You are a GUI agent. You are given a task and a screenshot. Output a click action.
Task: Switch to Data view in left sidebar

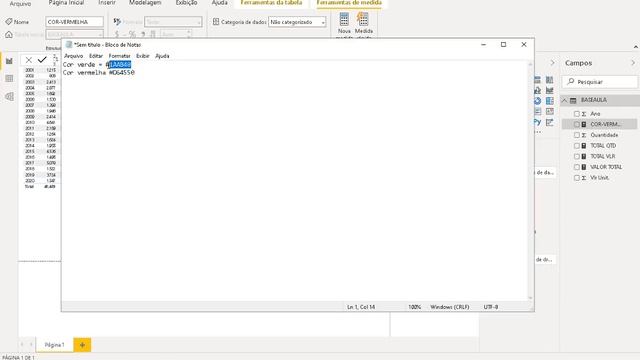[9, 78]
